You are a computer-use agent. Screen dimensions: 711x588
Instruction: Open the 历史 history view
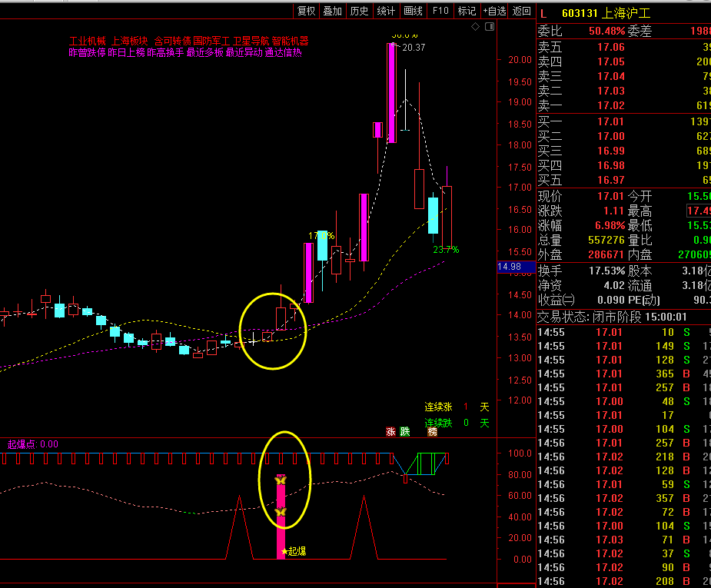(x=359, y=11)
